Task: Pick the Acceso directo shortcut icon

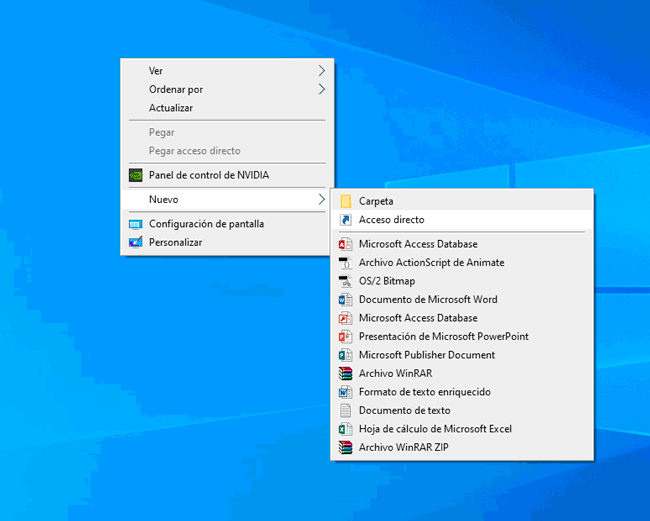Action: pyautogui.click(x=345, y=220)
